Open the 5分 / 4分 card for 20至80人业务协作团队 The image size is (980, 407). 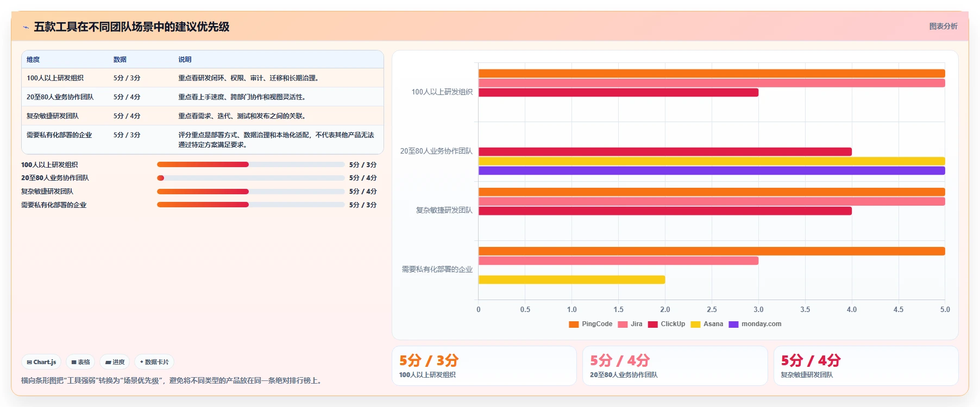[x=675, y=366]
